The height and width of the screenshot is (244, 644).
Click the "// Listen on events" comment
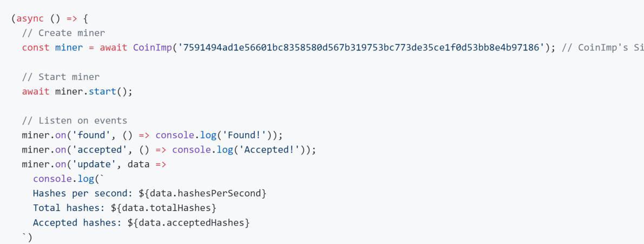click(75, 121)
